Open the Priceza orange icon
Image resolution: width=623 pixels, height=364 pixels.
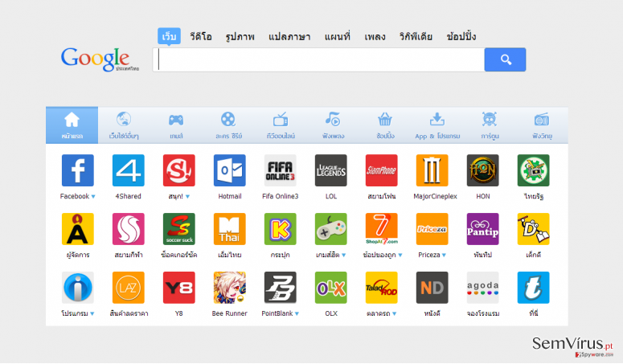point(432,229)
